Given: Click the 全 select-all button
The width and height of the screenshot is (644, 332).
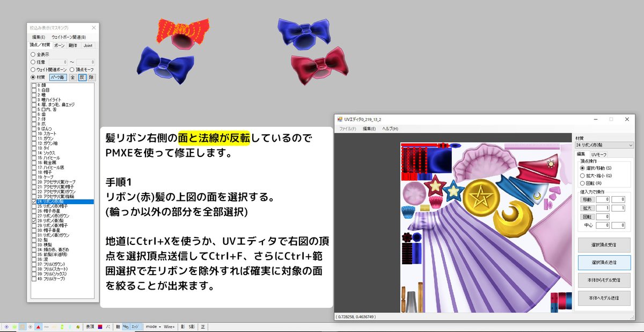Looking at the screenshot, I should pyautogui.click(x=72, y=77).
